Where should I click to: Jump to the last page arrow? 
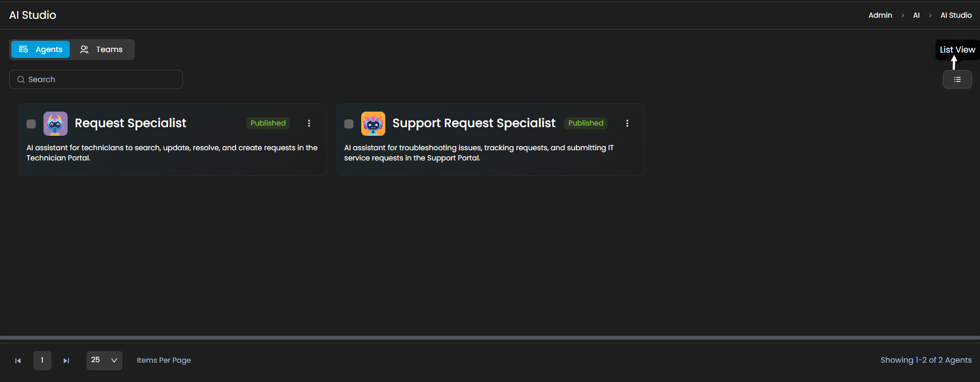point(66,361)
